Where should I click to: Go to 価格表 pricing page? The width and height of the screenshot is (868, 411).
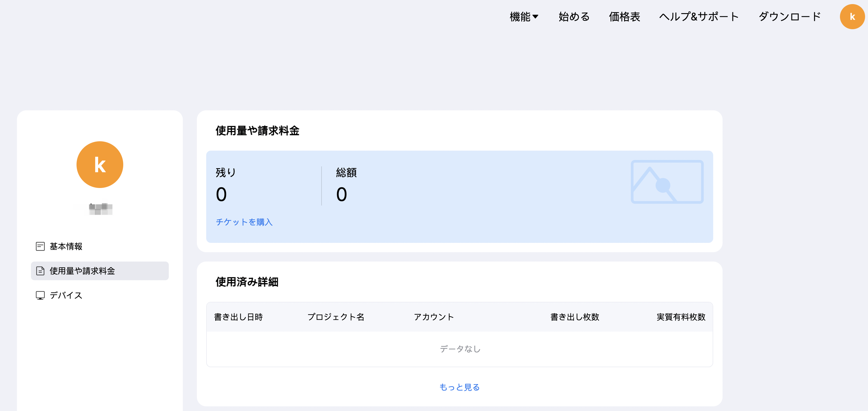624,17
